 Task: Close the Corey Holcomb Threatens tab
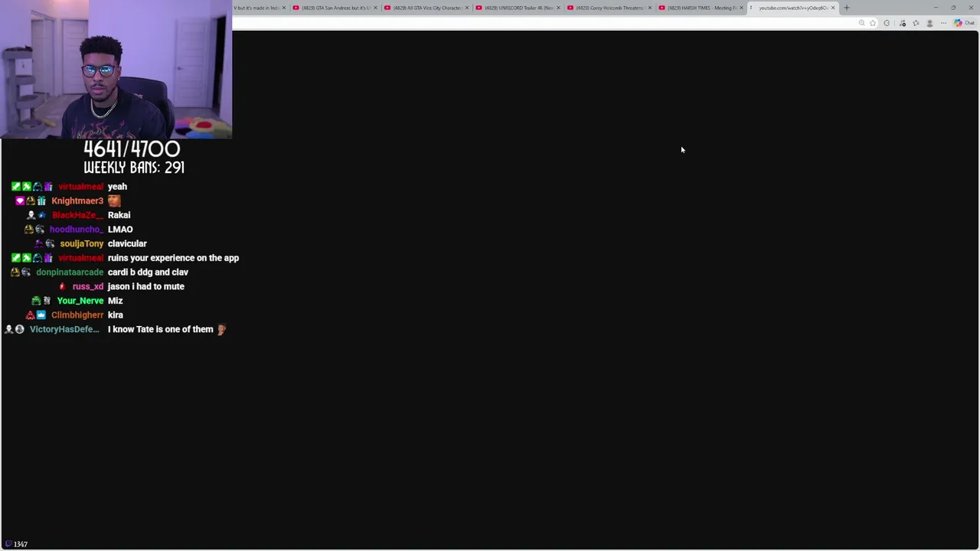point(649,8)
